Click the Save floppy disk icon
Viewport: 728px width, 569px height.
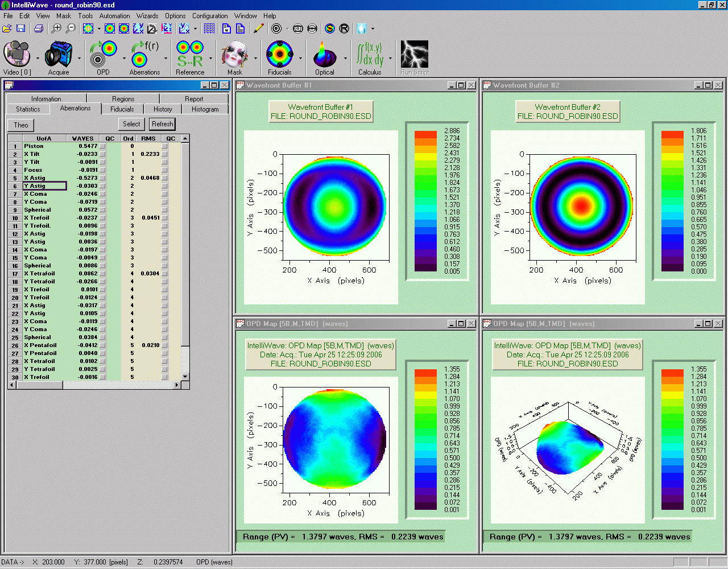[x=21, y=28]
